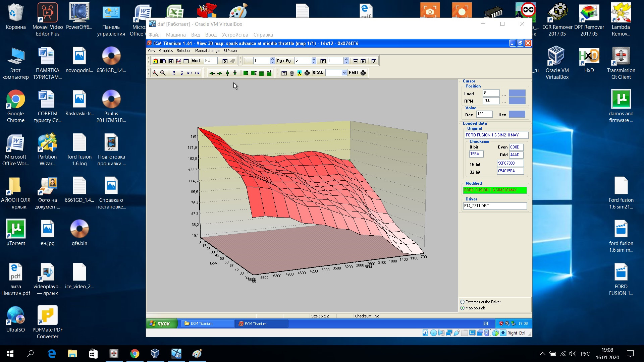Select Map bounds radio button

pyautogui.click(x=463, y=308)
